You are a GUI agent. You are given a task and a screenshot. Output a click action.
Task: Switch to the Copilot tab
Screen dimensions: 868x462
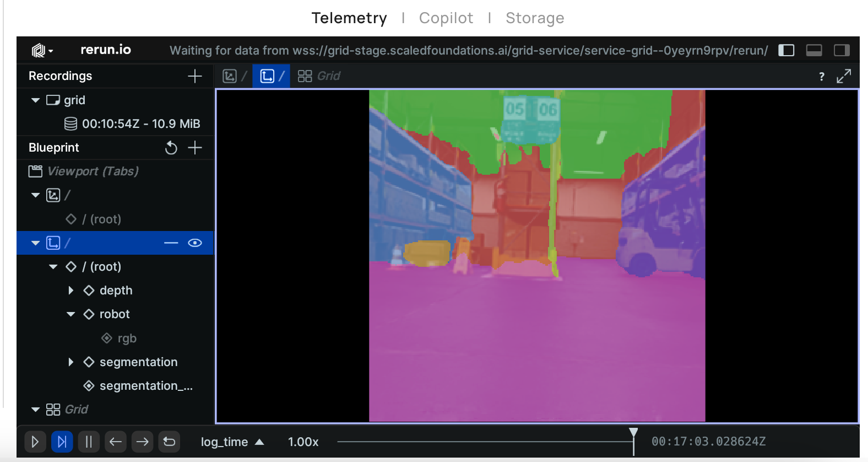coord(446,18)
